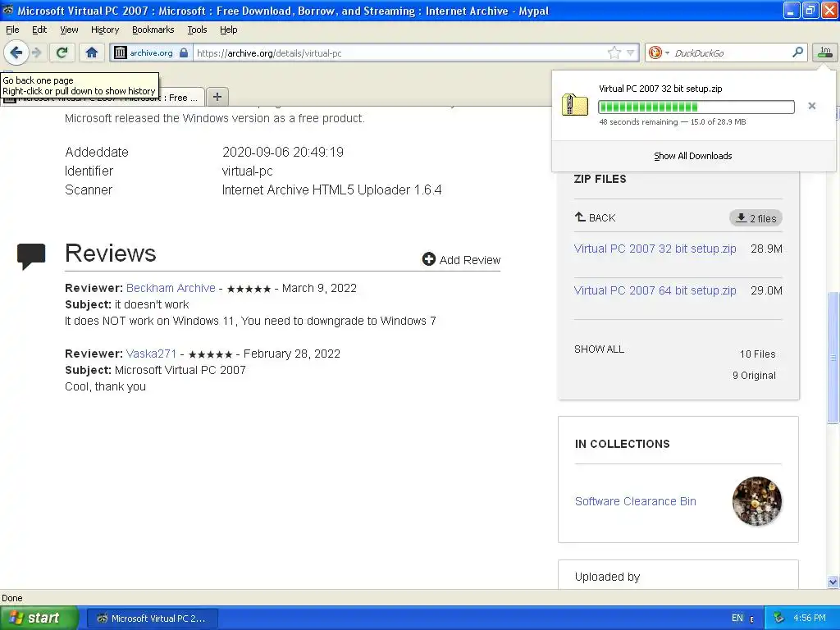840x630 pixels.
Task: Click the IN COLLECTIONS heading
Action: click(x=622, y=444)
